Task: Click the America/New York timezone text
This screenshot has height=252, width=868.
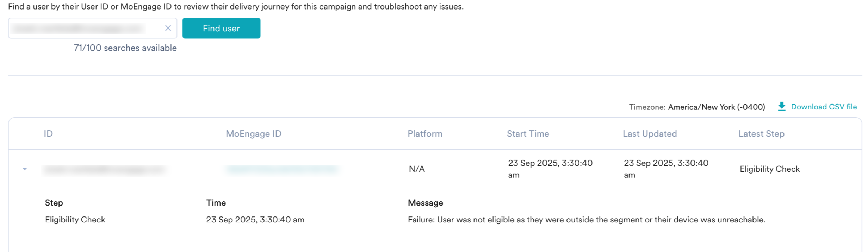Action: click(716, 107)
